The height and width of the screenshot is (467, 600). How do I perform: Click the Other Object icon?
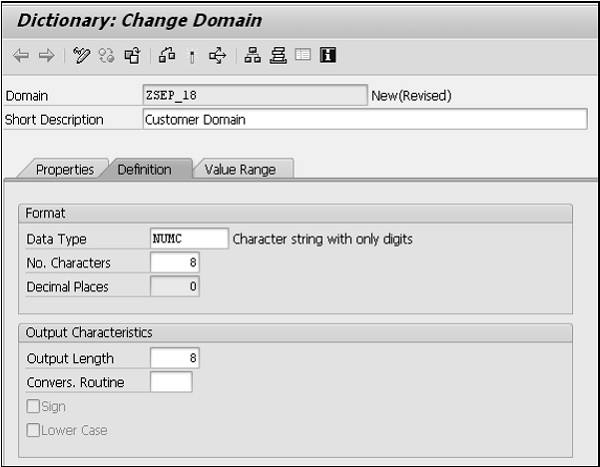[x=132, y=56]
